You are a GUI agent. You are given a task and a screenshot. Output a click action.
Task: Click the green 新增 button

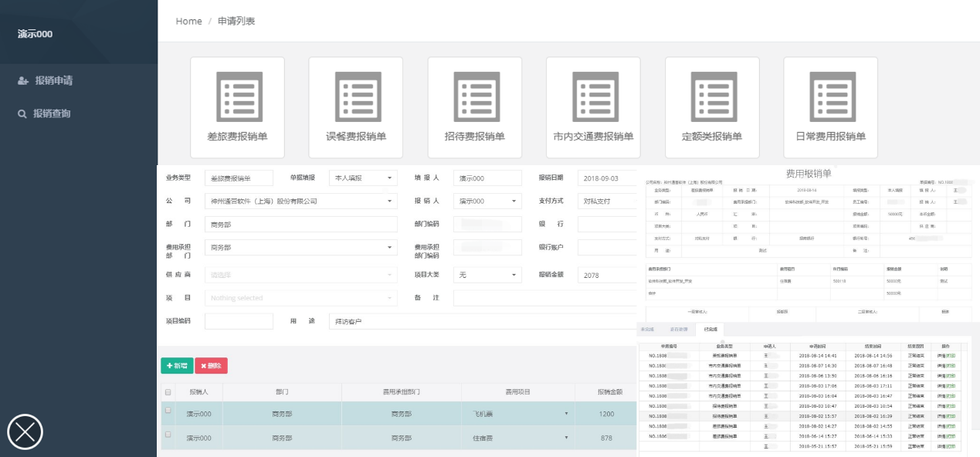point(177,366)
